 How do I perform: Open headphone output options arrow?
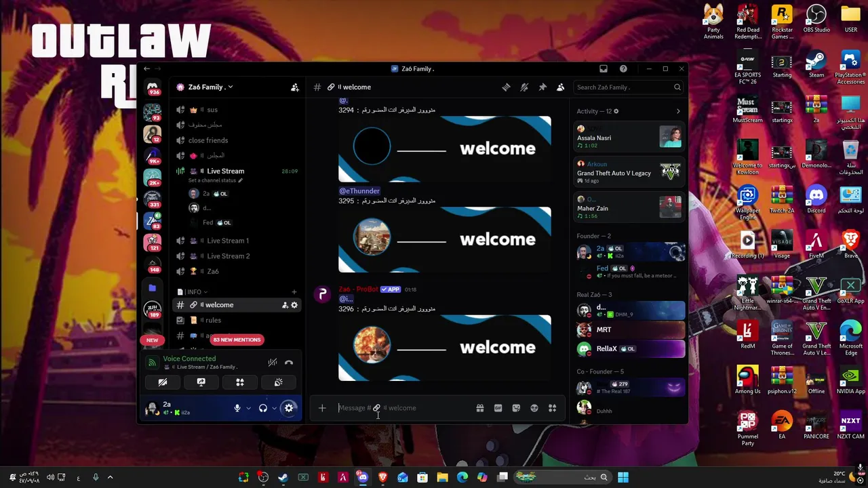click(274, 408)
